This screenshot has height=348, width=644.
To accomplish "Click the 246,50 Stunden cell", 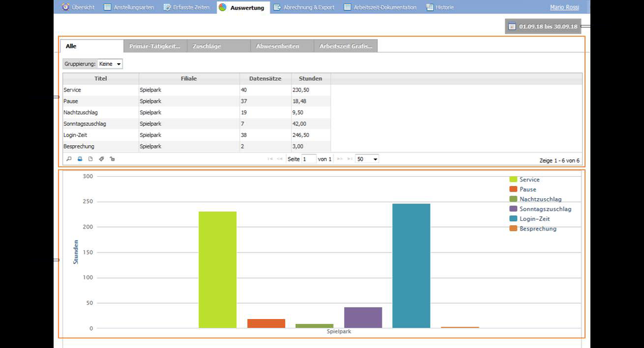I will (x=311, y=135).
